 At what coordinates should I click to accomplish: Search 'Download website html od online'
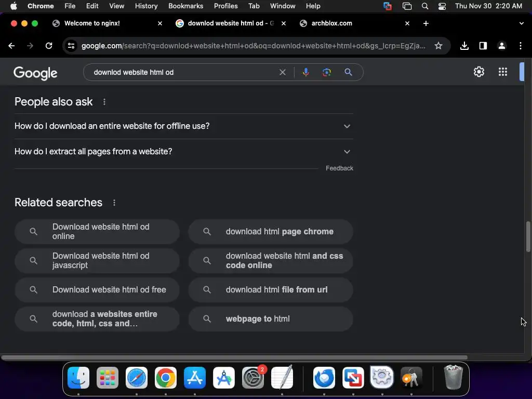(97, 232)
